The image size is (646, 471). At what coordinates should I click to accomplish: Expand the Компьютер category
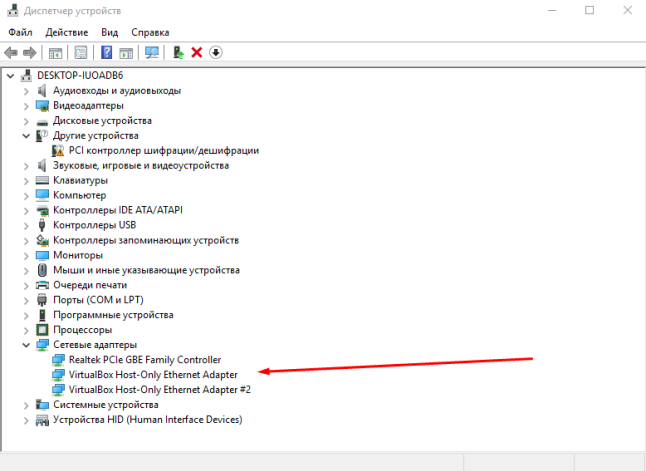[26, 196]
